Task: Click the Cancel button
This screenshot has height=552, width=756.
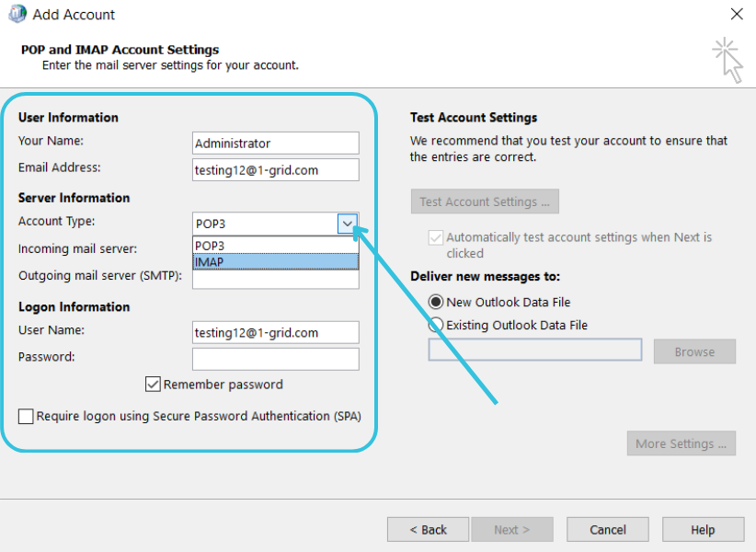Action: [607, 529]
